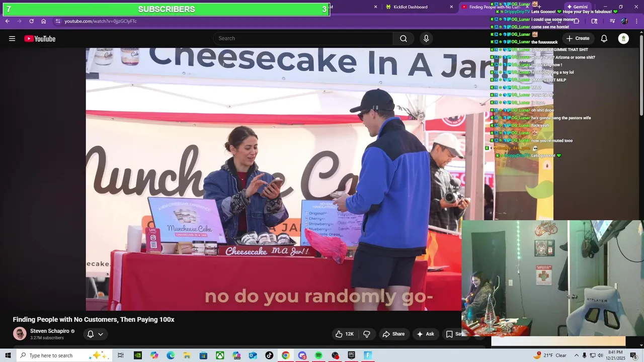
Task: Open Outlook from the taskbar
Action: 253,355
